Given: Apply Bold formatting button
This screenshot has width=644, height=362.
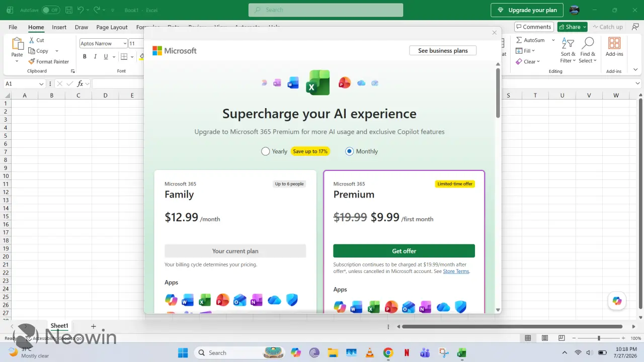Looking at the screenshot, I should (85, 57).
